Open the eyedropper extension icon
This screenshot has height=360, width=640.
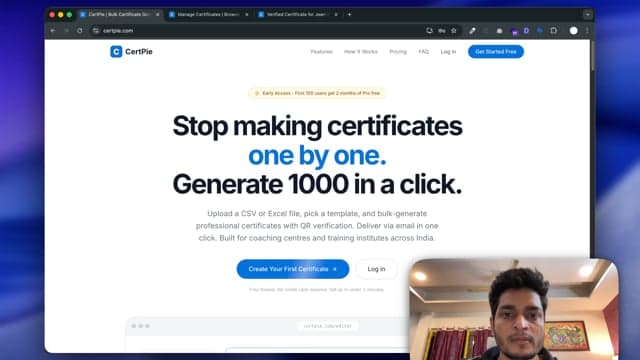tap(472, 31)
